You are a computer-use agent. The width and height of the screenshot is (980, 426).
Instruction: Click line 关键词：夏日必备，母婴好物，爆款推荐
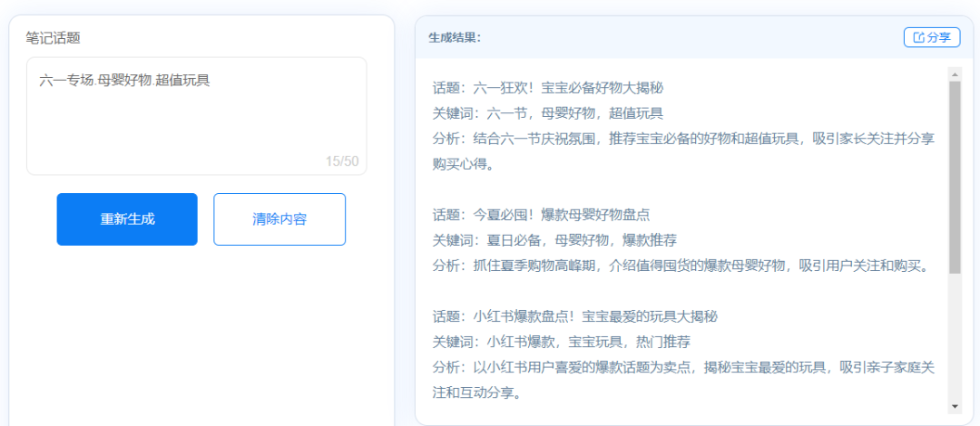(554, 240)
